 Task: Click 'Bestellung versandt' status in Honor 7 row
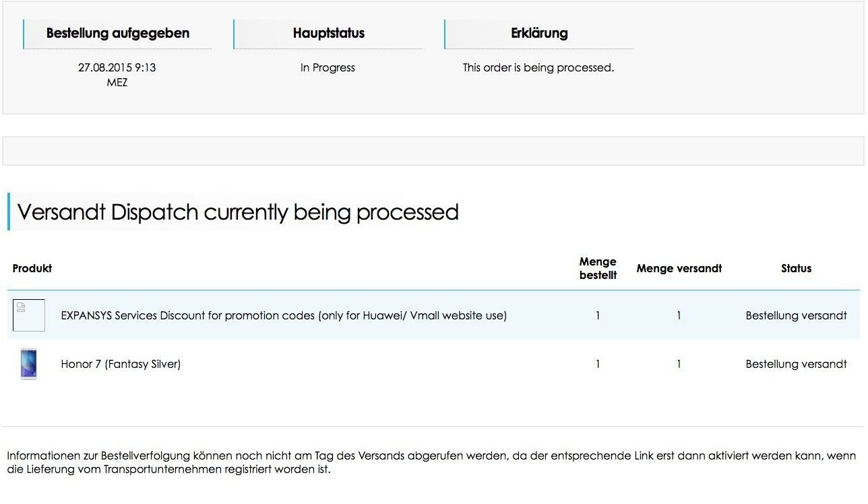(797, 364)
